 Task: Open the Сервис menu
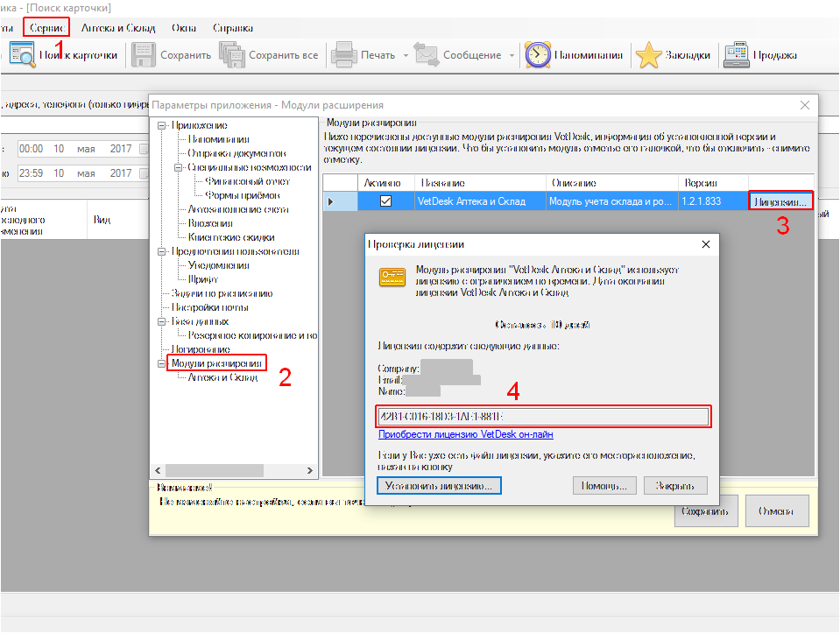[46, 28]
